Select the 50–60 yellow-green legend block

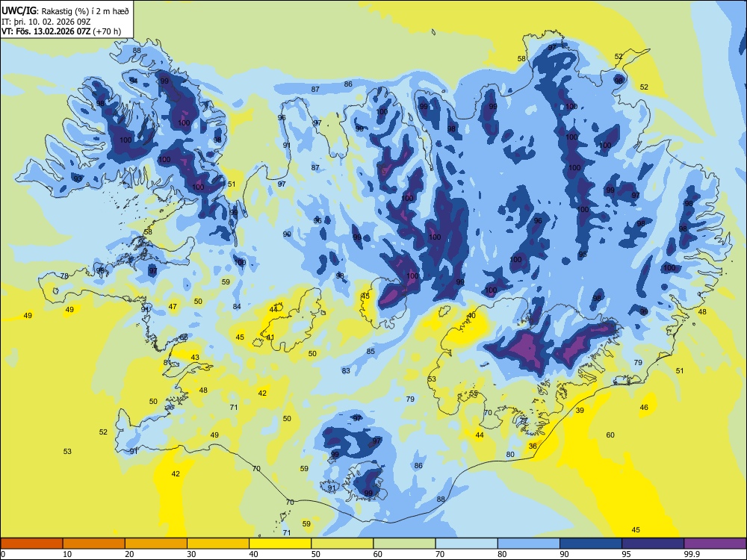pos(342,544)
